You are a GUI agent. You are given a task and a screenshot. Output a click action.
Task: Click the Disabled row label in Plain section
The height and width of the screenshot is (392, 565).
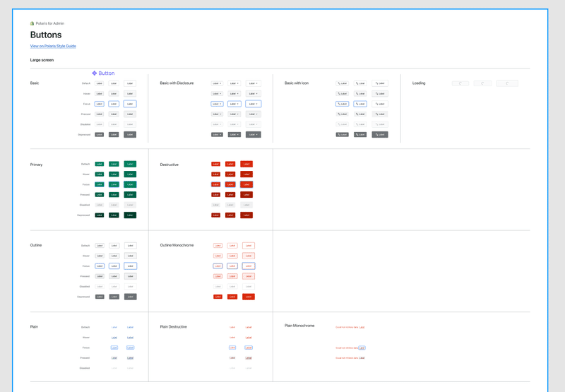[85, 368]
